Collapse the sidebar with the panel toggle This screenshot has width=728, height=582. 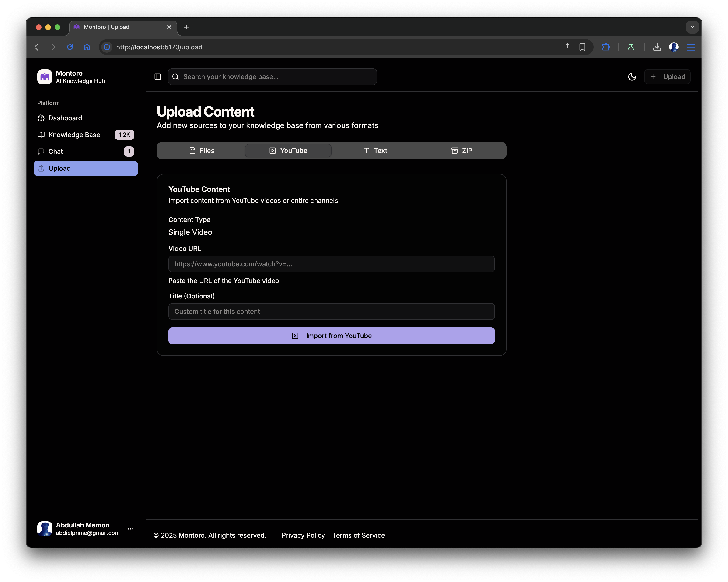[x=157, y=76]
